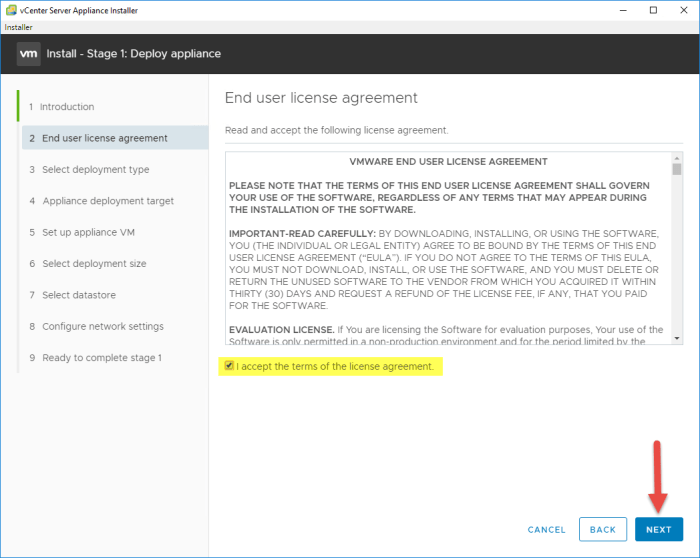Select the Select deployment size step

[94, 264]
